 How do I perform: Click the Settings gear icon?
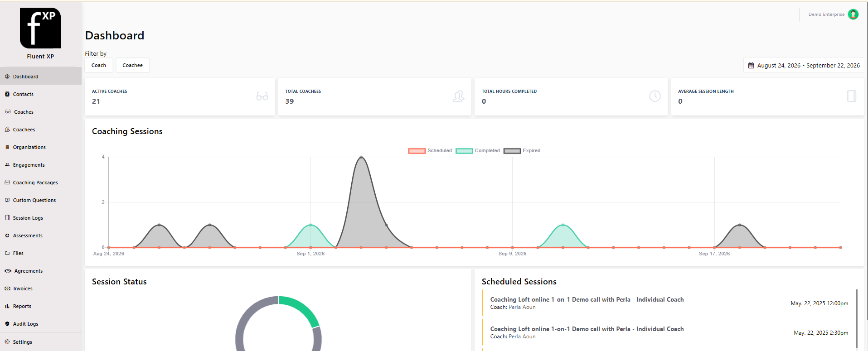(7, 341)
